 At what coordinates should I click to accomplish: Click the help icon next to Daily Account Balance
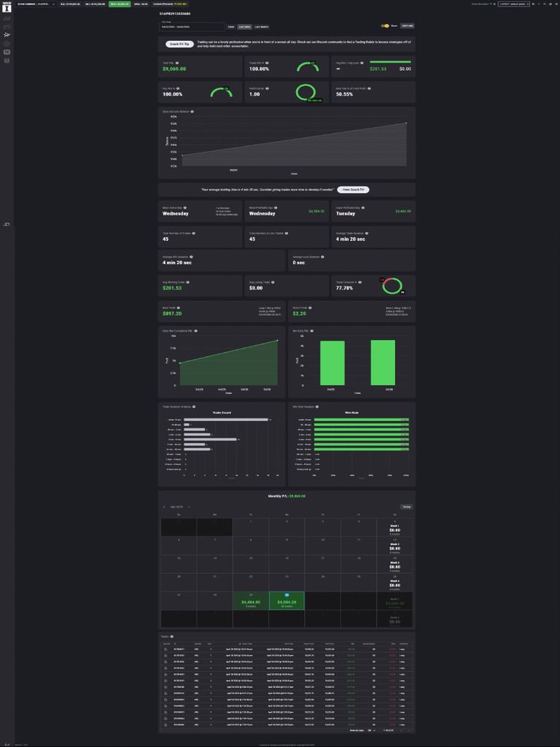coord(192,112)
